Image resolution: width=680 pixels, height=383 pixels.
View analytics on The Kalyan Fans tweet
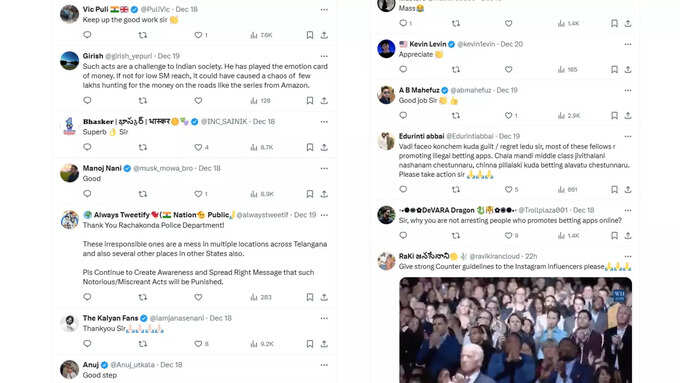click(x=262, y=344)
